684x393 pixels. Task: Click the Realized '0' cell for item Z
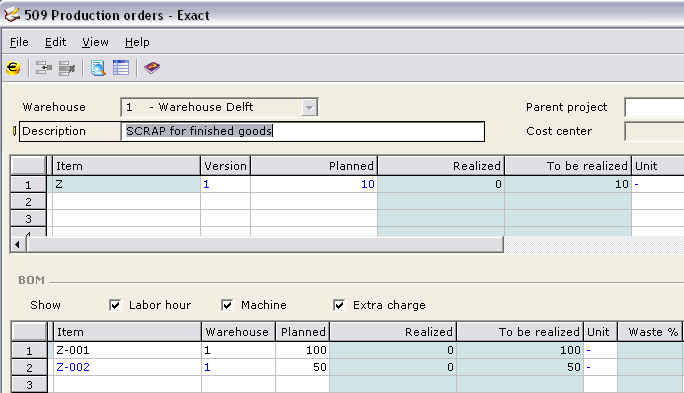click(441, 185)
